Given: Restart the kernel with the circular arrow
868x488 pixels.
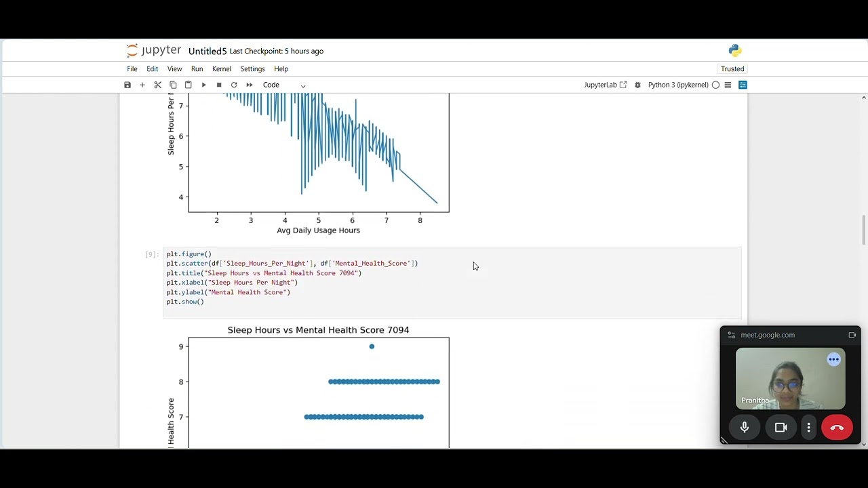Looking at the screenshot, I should tap(234, 85).
